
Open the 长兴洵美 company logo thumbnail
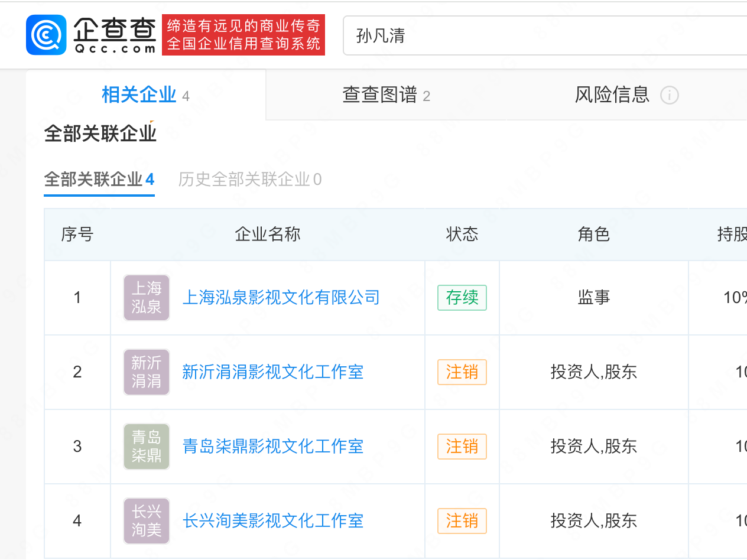[147, 521]
